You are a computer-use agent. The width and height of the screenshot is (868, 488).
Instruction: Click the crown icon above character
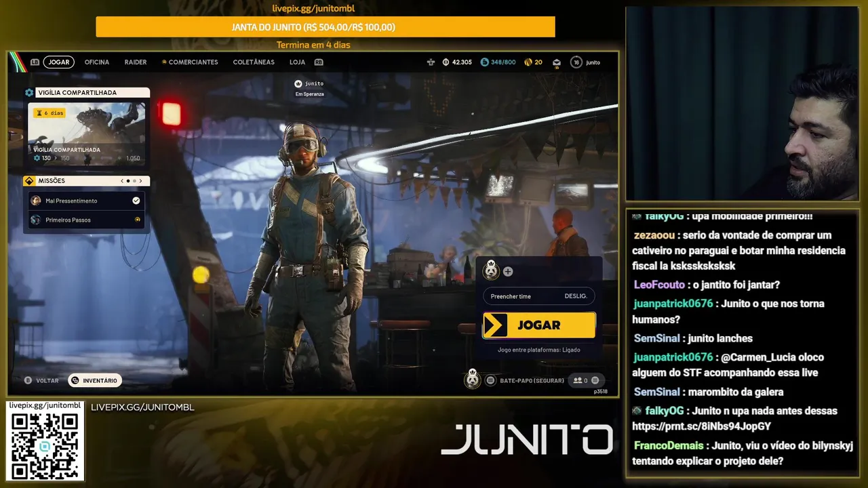[298, 83]
